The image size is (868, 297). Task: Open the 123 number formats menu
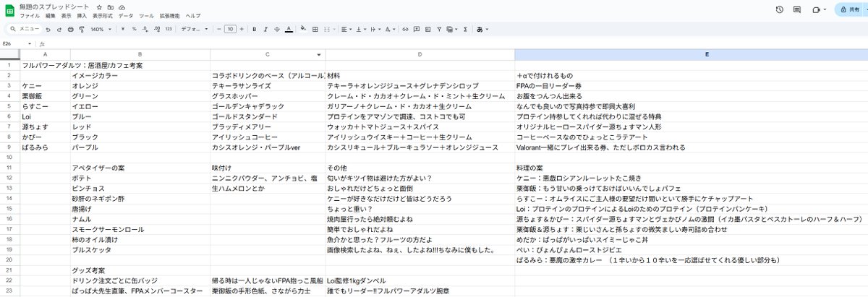pyautogui.click(x=168, y=29)
